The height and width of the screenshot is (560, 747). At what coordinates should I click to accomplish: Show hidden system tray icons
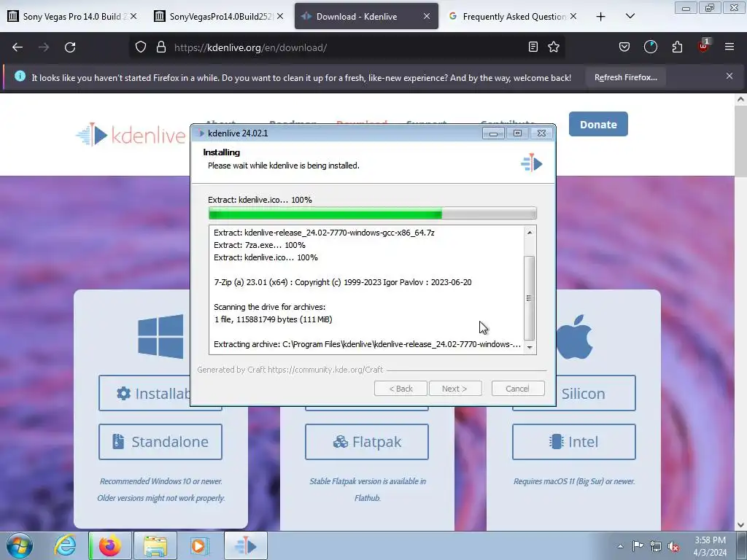click(620, 546)
